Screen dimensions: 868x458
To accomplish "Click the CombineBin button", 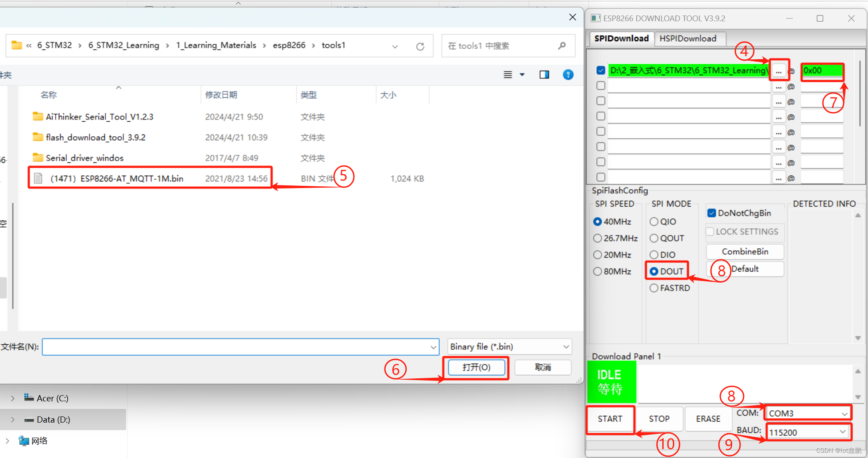I will (745, 251).
